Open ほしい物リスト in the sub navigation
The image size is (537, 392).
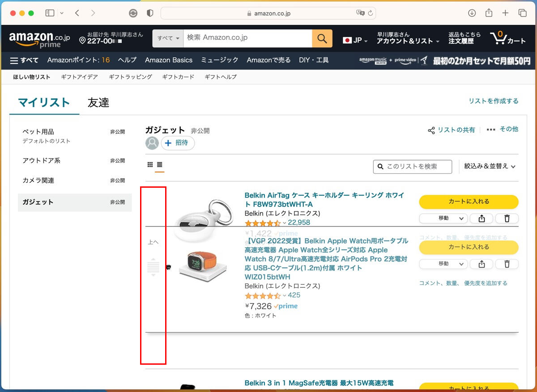(32, 77)
